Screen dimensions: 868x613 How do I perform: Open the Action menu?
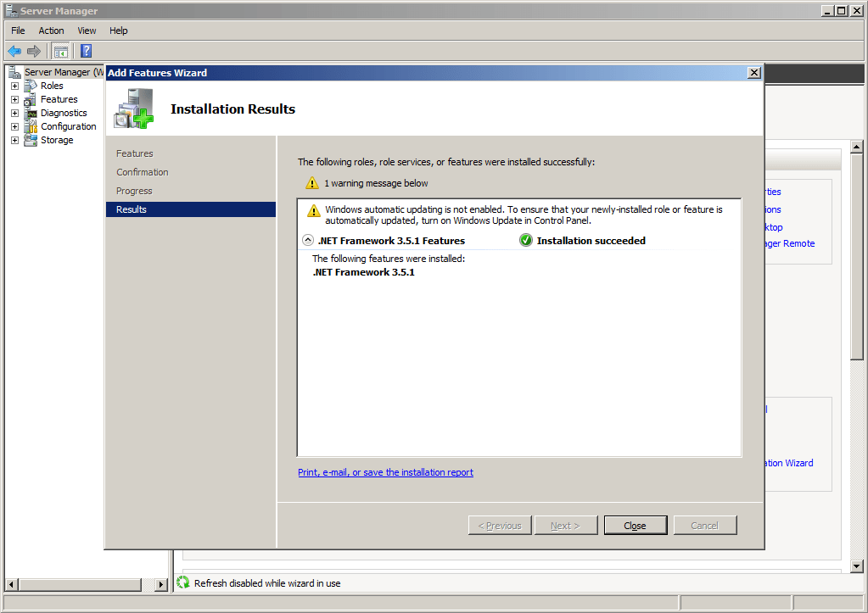[51, 31]
